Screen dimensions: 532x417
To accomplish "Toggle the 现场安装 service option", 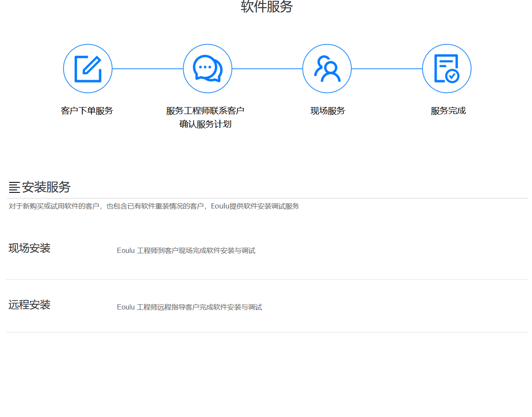I will (x=29, y=248).
